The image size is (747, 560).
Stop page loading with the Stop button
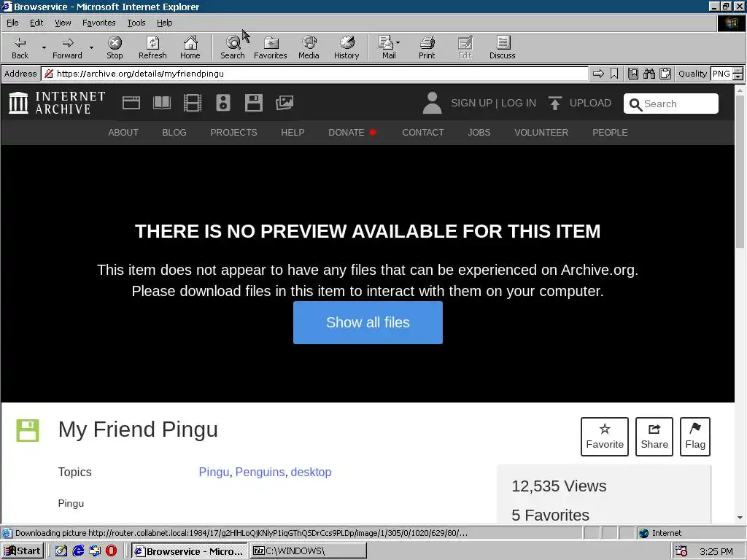point(115,47)
